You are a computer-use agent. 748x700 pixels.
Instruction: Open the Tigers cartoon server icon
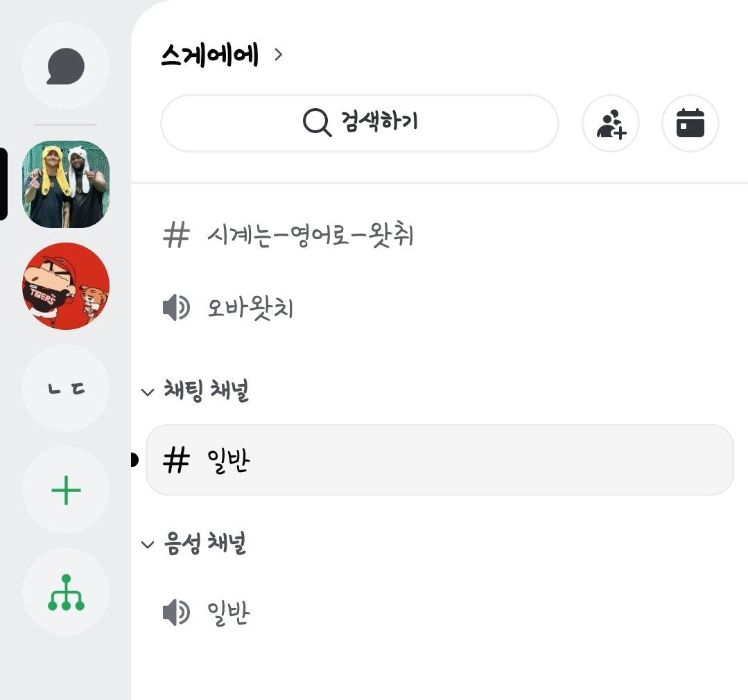[x=66, y=286]
